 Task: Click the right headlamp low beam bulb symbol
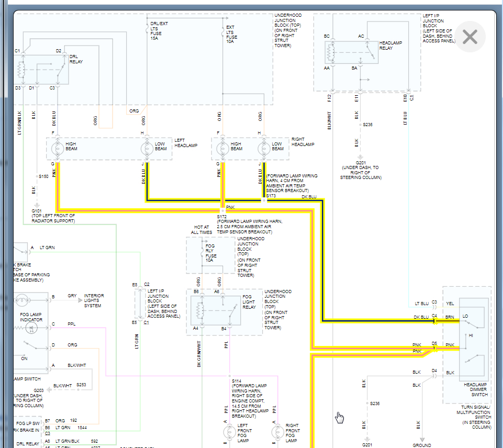[x=264, y=149]
